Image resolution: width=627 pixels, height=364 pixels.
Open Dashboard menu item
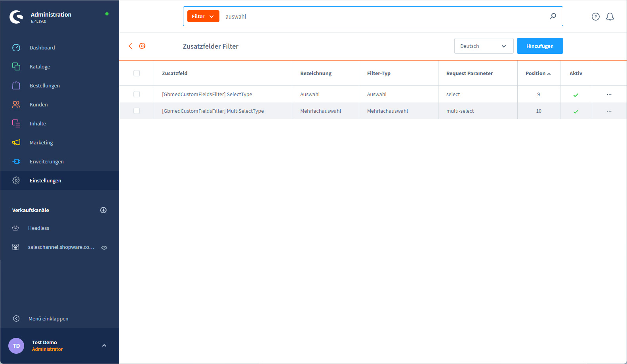point(42,47)
